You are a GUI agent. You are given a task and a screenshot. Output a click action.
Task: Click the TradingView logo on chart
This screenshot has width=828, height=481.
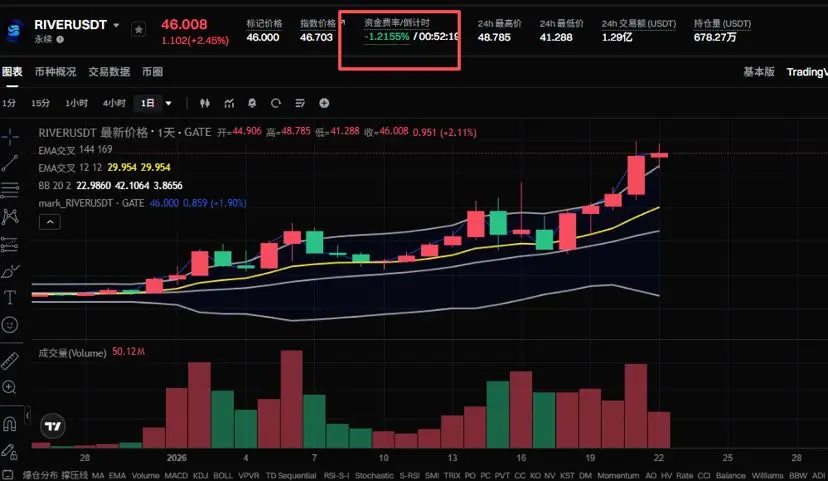53,426
